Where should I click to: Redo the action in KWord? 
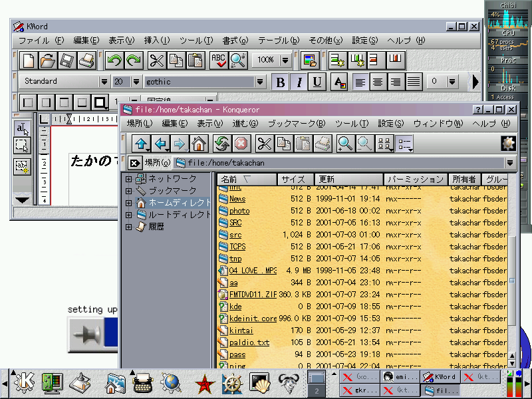[x=134, y=61]
